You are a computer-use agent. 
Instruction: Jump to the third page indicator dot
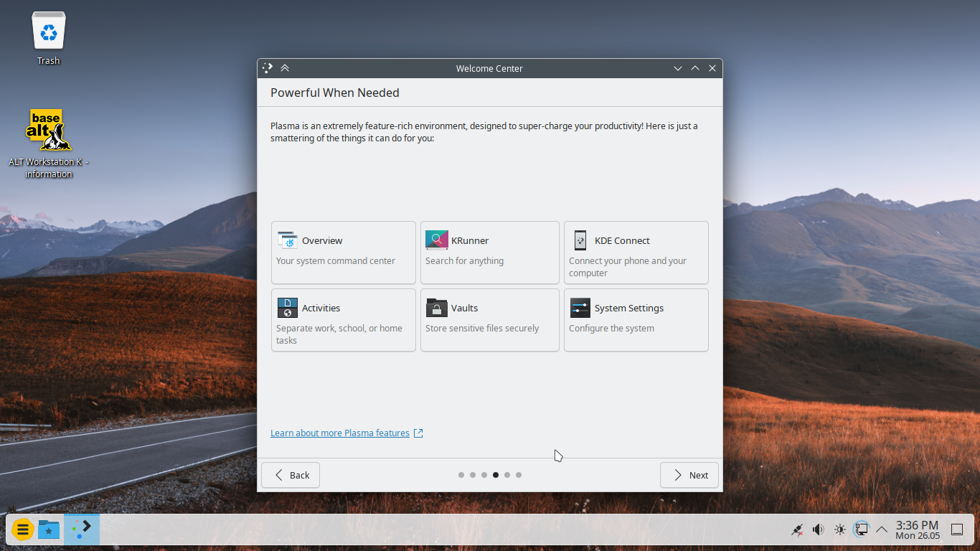pos(484,475)
